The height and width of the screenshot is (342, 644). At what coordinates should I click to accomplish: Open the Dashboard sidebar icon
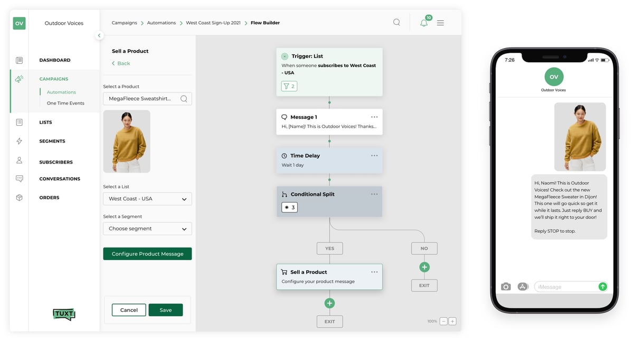[19, 60]
